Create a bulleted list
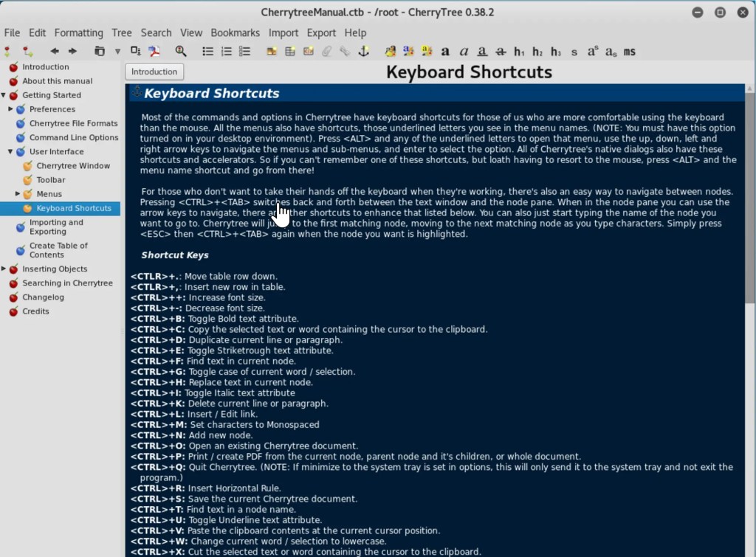Image resolution: width=756 pixels, height=557 pixels. (208, 52)
